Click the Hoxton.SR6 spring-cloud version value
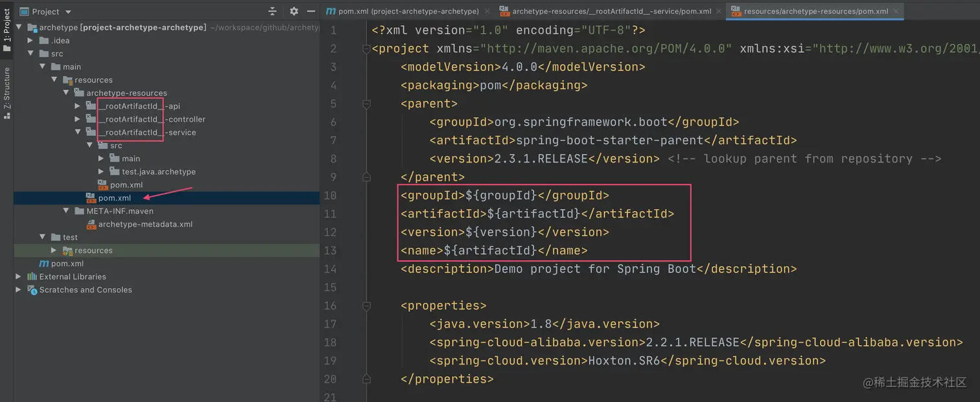Image resolution: width=980 pixels, height=402 pixels. (x=624, y=361)
